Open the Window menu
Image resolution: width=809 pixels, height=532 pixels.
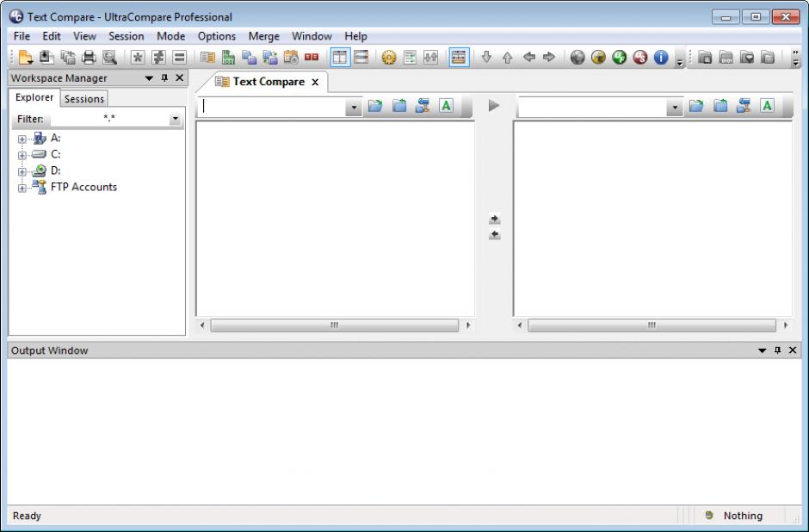click(x=312, y=36)
